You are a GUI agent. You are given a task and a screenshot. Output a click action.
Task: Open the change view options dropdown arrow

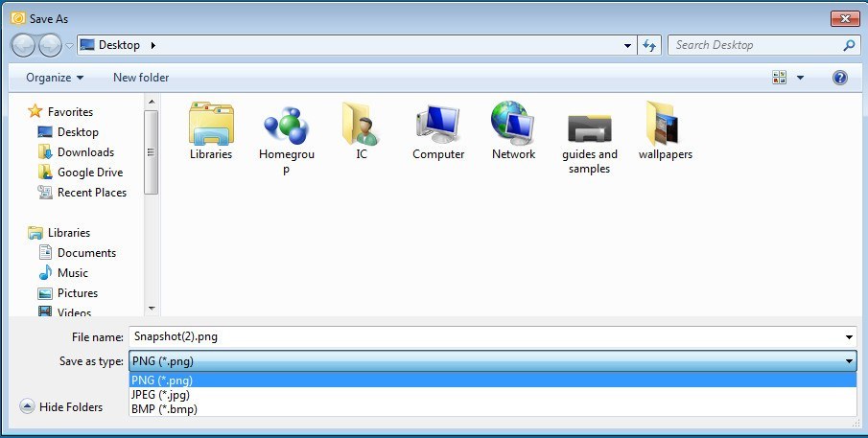point(800,78)
